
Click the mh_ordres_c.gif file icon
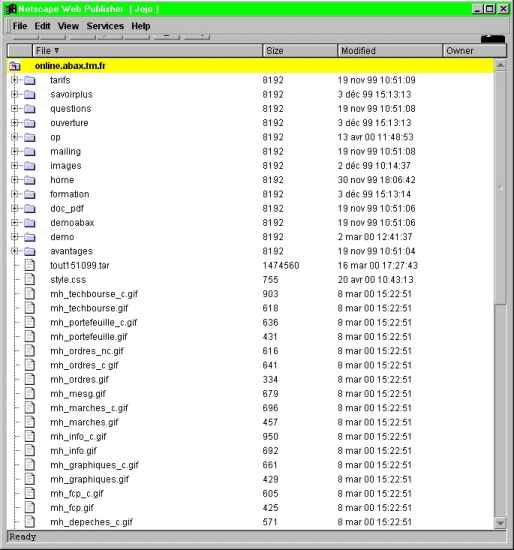pos(30,365)
